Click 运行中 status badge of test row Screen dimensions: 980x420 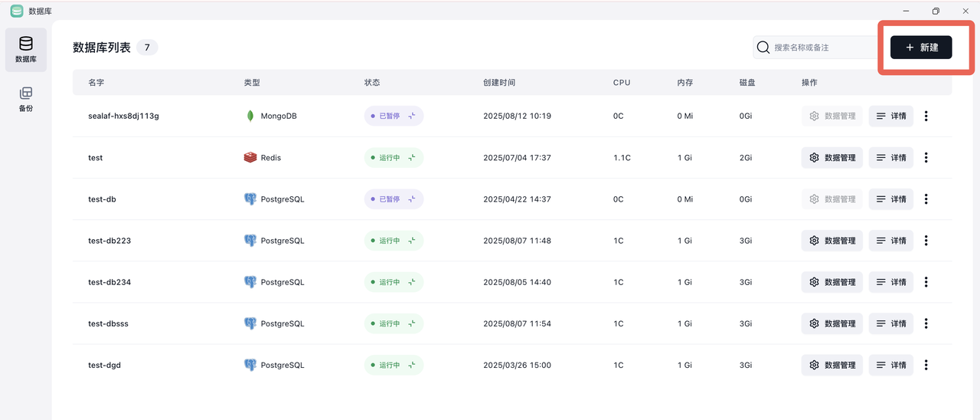394,157
